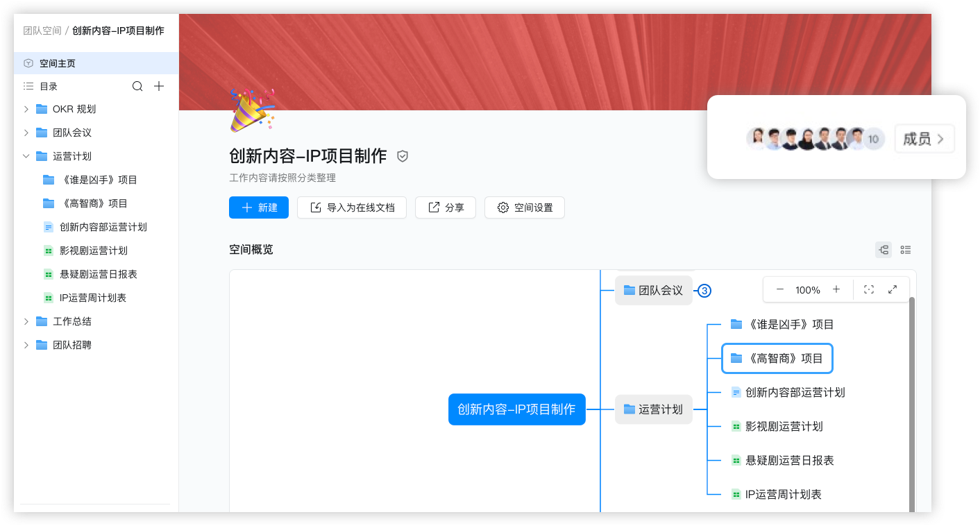Viewport: 980px width, 526px height.
Task: Expand the 工作总结 folder
Action: coord(26,321)
